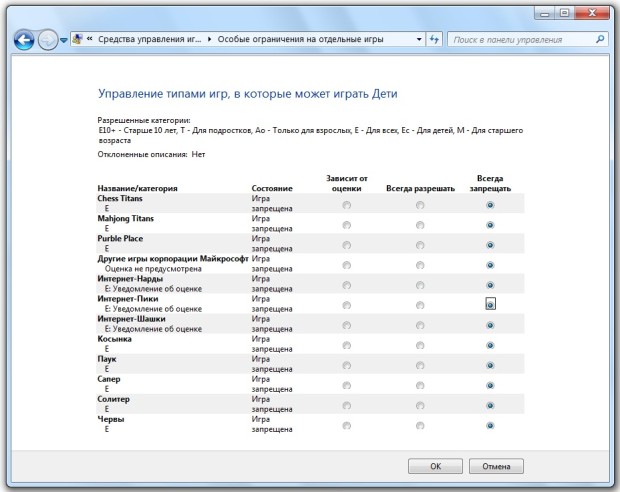Select the focused always-block radio for Интернет-Пики
620x492 pixels.
click(490, 305)
